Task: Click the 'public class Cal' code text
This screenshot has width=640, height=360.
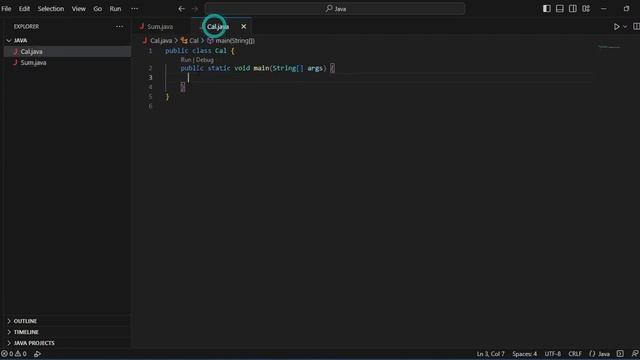Action: click(x=196, y=51)
